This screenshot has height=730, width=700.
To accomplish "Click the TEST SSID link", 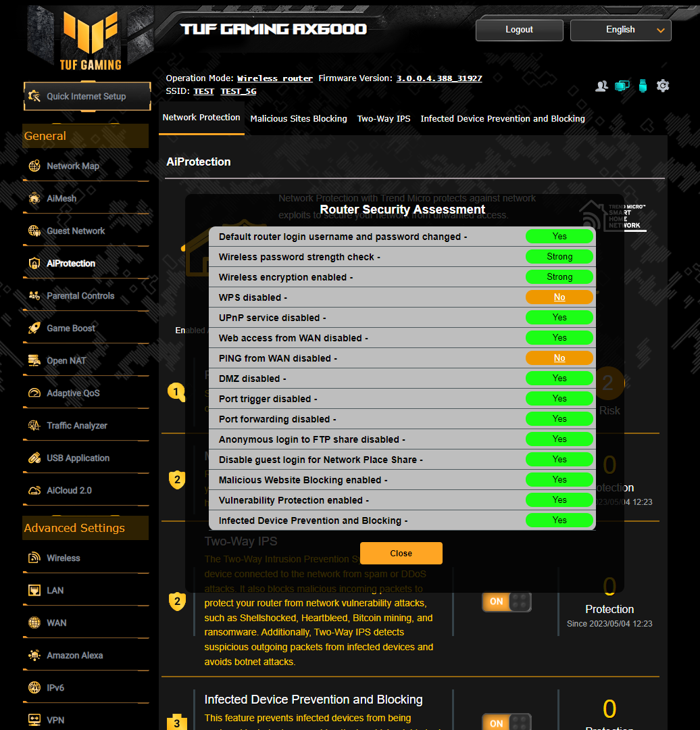I will (204, 91).
